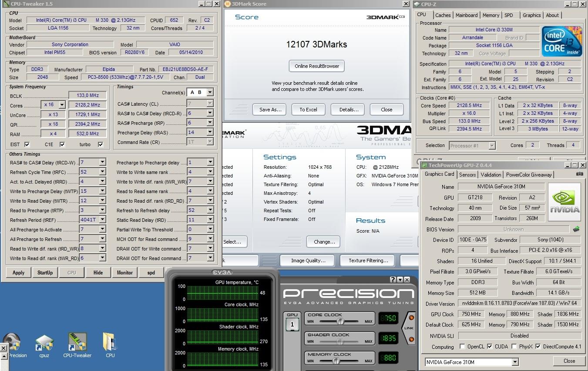
Task: Click the Intel Core i3 logo in CPU-Z
Action: (562, 41)
